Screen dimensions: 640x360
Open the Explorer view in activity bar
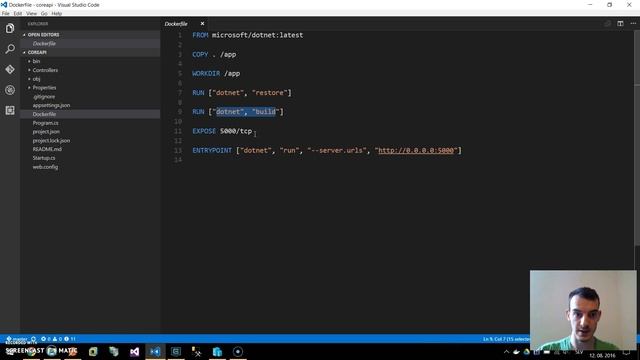10,28
